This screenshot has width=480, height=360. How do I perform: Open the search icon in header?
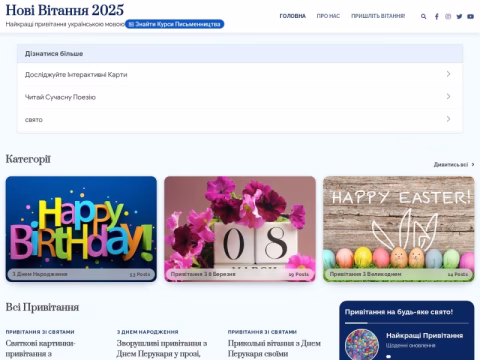(x=423, y=16)
